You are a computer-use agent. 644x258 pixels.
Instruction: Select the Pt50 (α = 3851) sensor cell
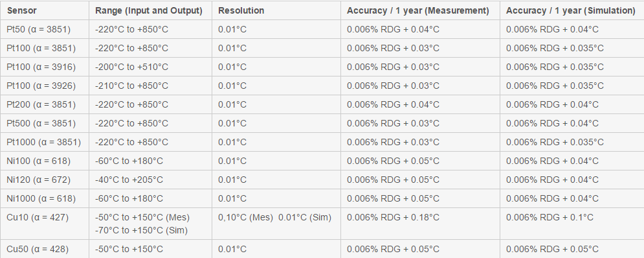click(x=39, y=29)
